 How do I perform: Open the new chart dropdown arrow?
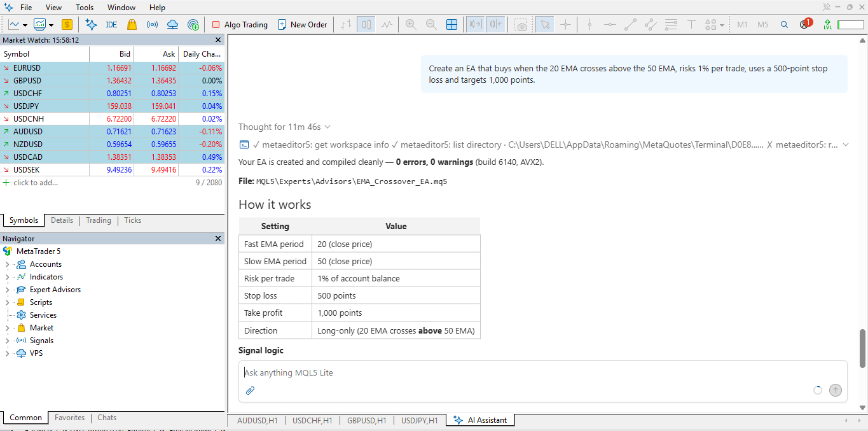click(25, 25)
